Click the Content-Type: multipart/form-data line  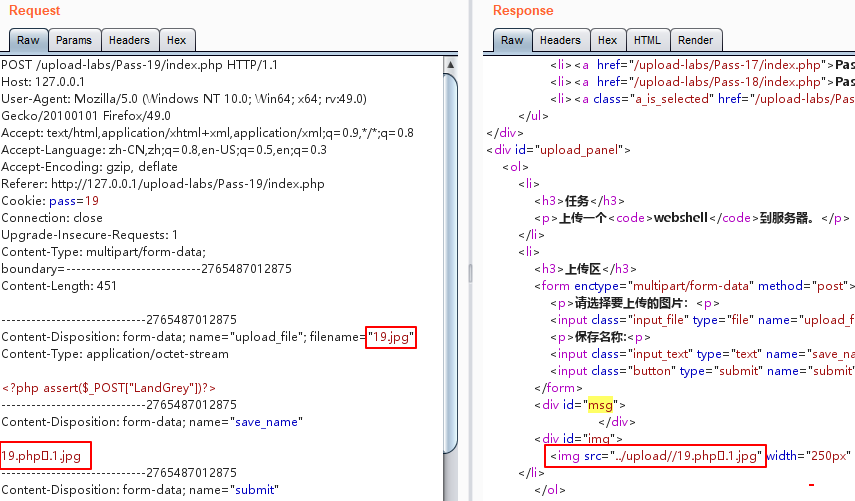click(104, 251)
